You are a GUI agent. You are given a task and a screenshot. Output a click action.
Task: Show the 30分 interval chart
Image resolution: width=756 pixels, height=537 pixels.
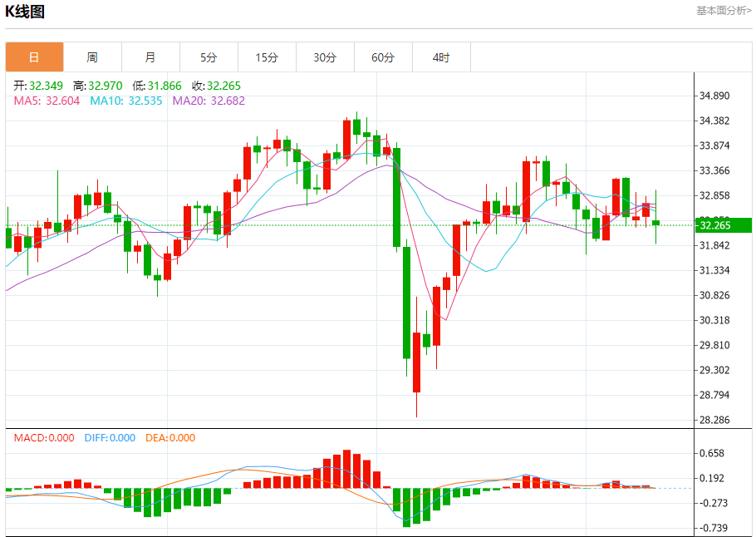coord(325,57)
